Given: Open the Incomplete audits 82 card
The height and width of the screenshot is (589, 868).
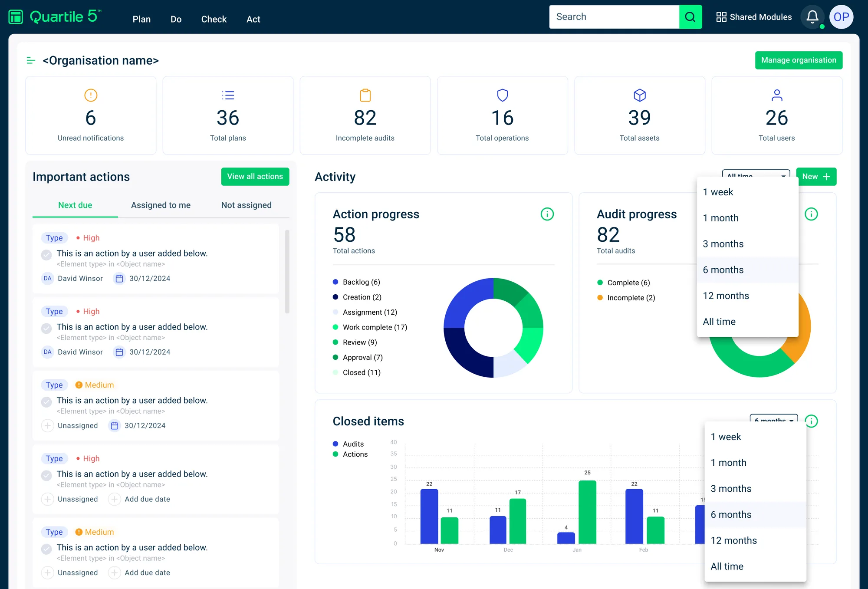Looking at the screenshot, I should click(x=365, y=115).
